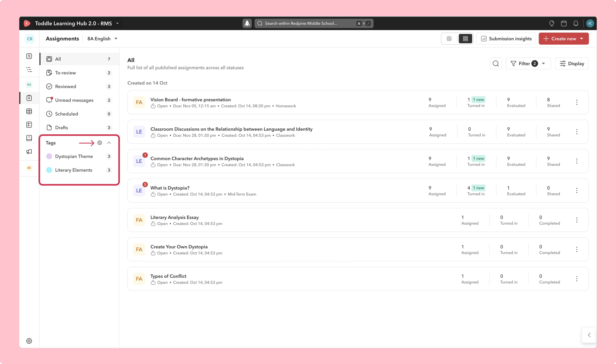This screenshot has height=364, width=616.
Task: Open the unit flow outline sidebar icon
Action: click(x=29, y=70)
